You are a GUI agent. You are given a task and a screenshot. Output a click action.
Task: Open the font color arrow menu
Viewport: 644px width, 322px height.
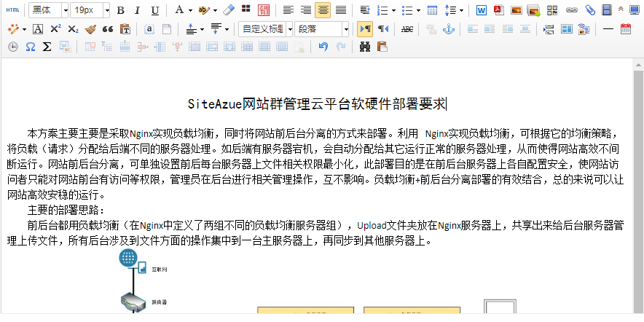point(189,10)
